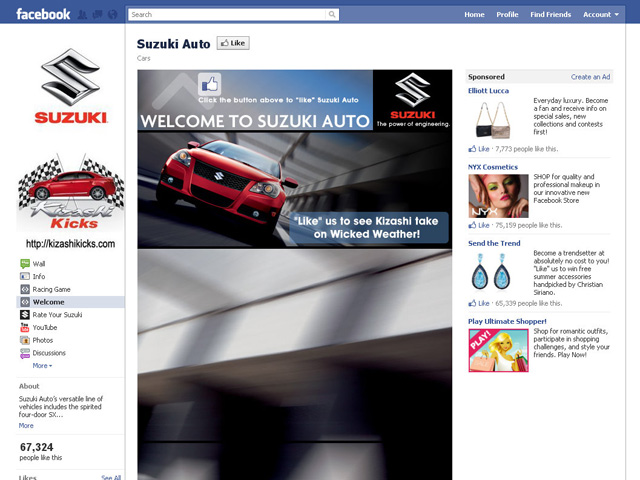The image size is (640, 480).
Task: Click the YouTube icon in sidebar
Action: tap(25, 327)
